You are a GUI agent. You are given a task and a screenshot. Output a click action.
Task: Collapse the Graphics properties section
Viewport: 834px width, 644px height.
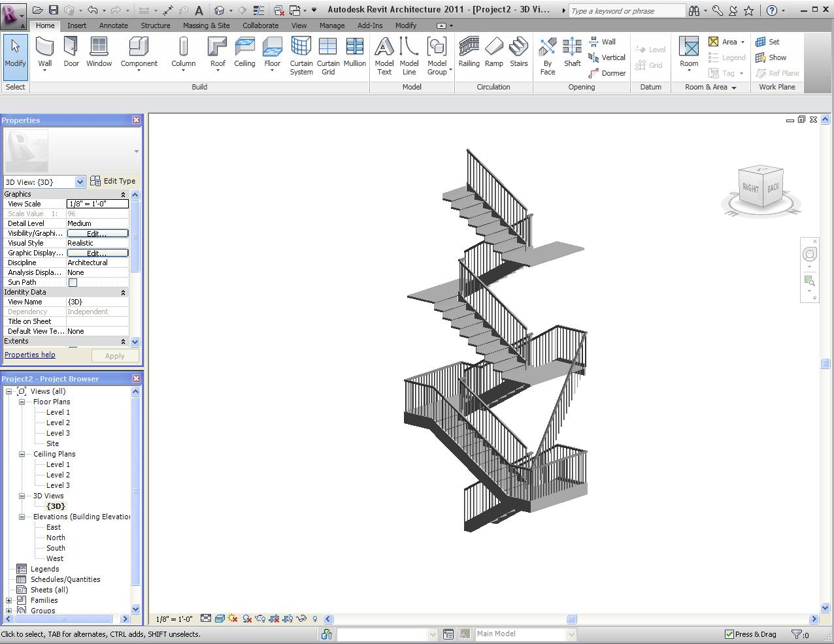pyautogui.click(x=123, y=195)
